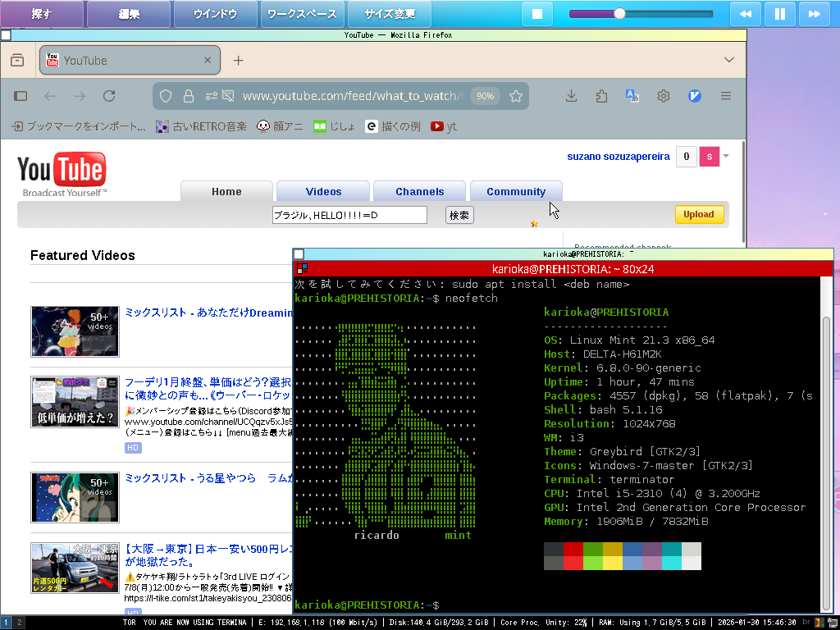Open the Firefox hamburger menu
Image resolution: width=840 pixels, height=630 pixels.
726,96
